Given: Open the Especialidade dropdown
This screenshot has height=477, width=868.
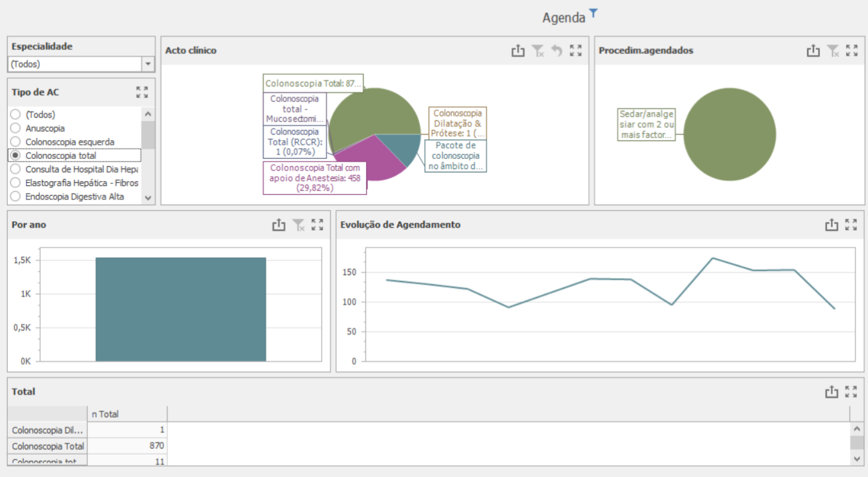Looking at the screenshot, I should [149, 64].
